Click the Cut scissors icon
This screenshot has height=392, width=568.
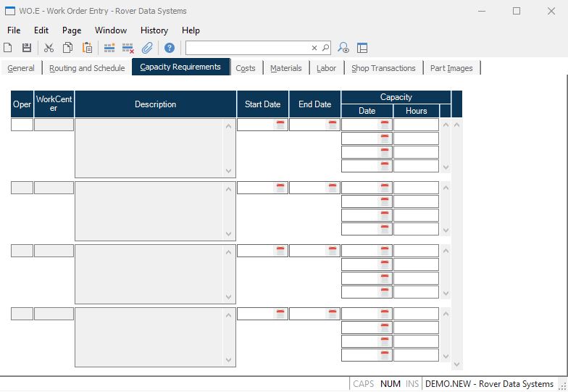(x=49, y=48)
